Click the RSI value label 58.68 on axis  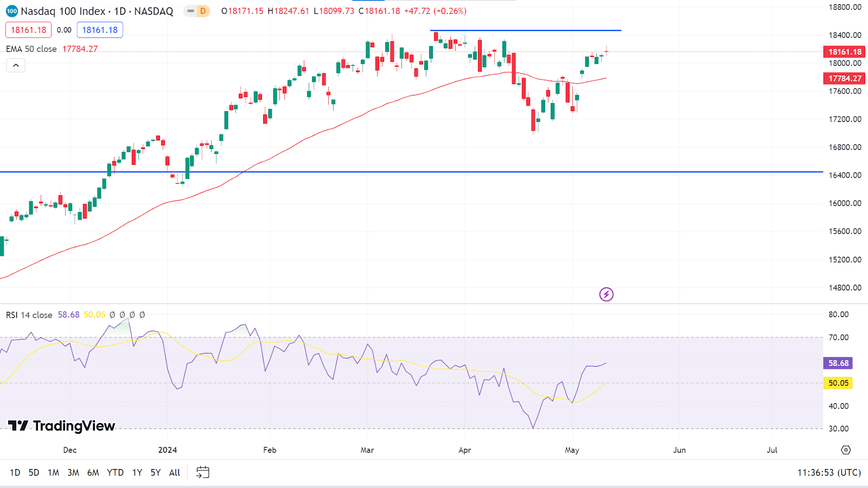click(x=838, y=363)
